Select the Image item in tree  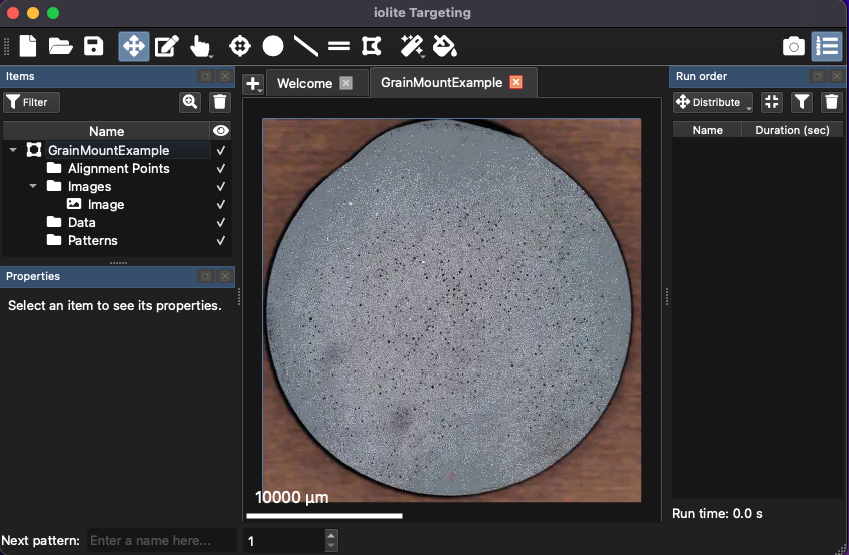106,204
